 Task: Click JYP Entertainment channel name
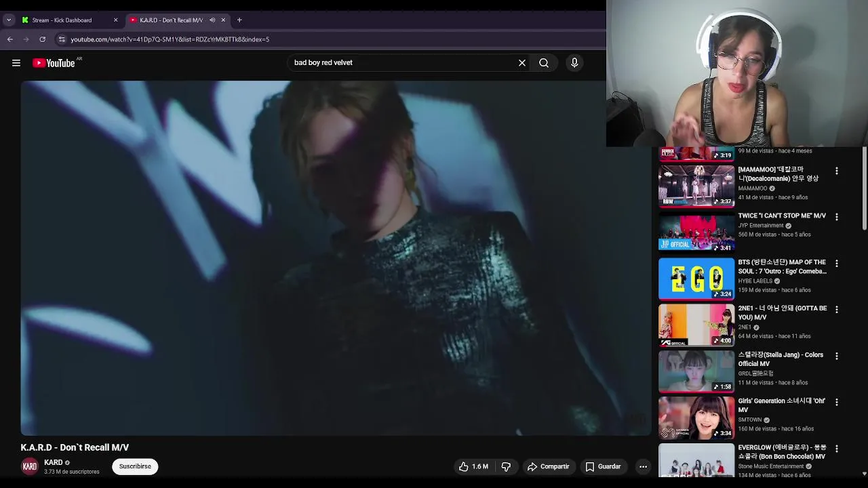761,226
